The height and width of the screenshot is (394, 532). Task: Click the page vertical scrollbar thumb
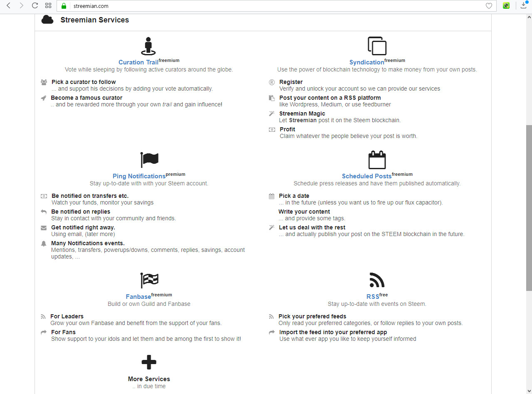(529, 208)
